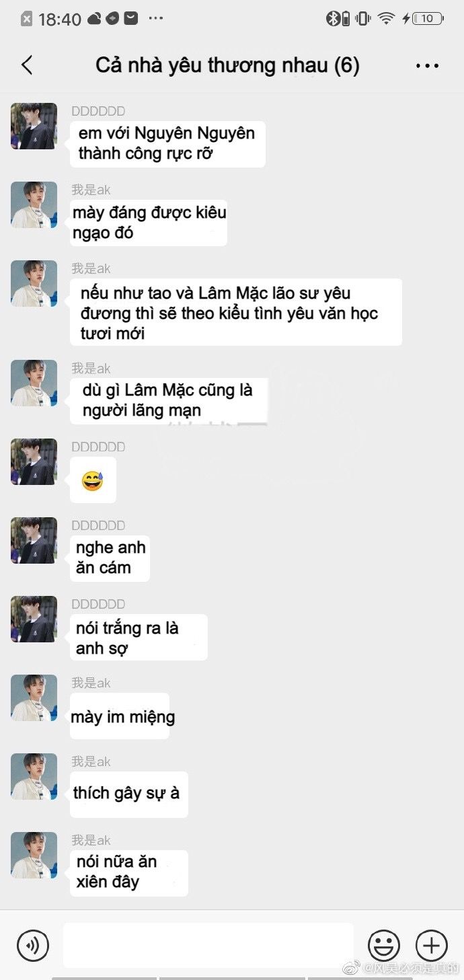464x980 pixels.
Task: Tap the voice message icon
Action: [33, 945]
